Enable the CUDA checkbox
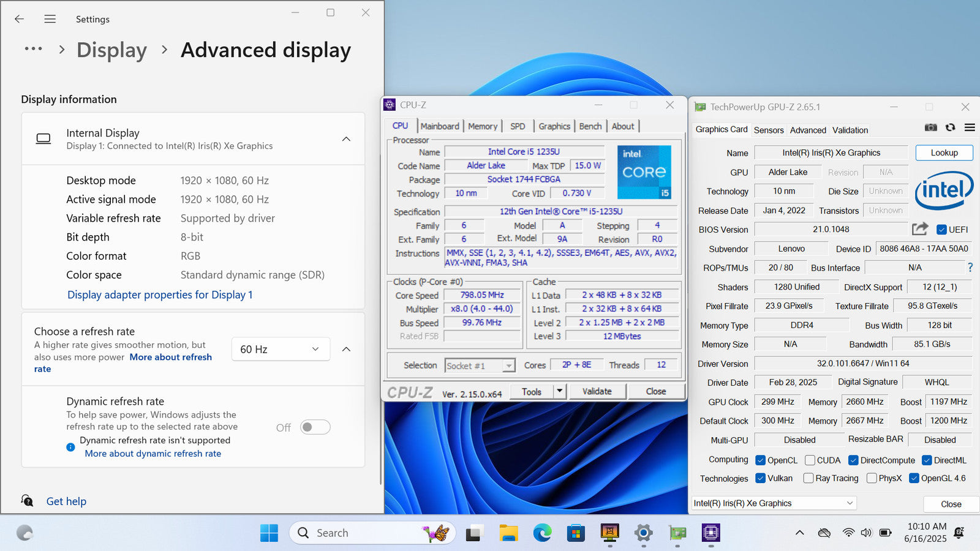Viewport: 980px width, 551px height. (x=810, y=460)
